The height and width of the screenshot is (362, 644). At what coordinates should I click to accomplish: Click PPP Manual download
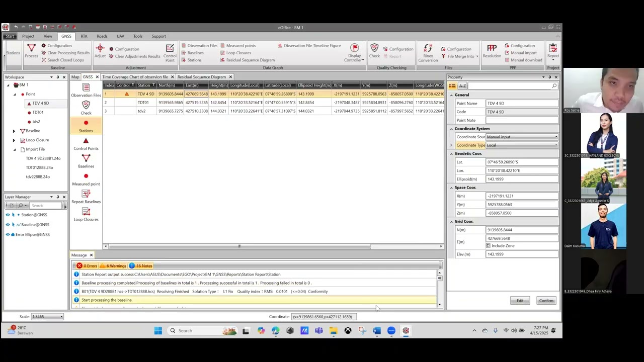coord(523,60)
